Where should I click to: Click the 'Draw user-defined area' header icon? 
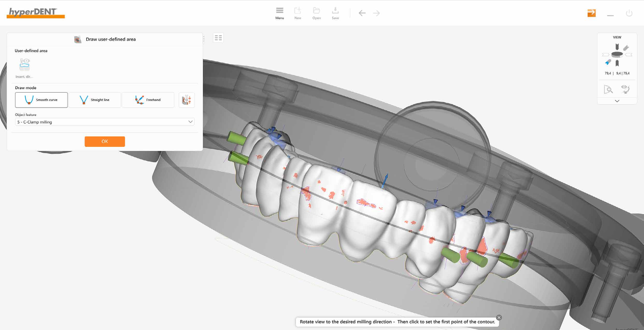(x=77, y=39)
